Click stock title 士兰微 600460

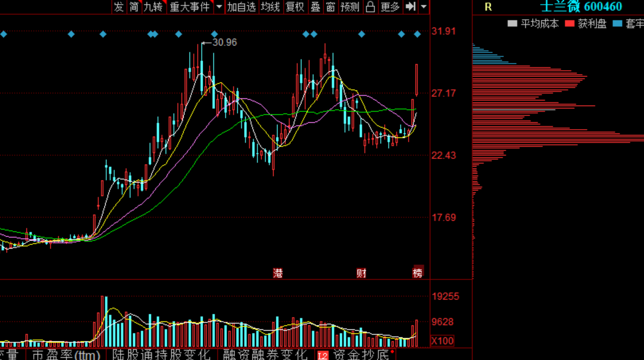point(581,7)
